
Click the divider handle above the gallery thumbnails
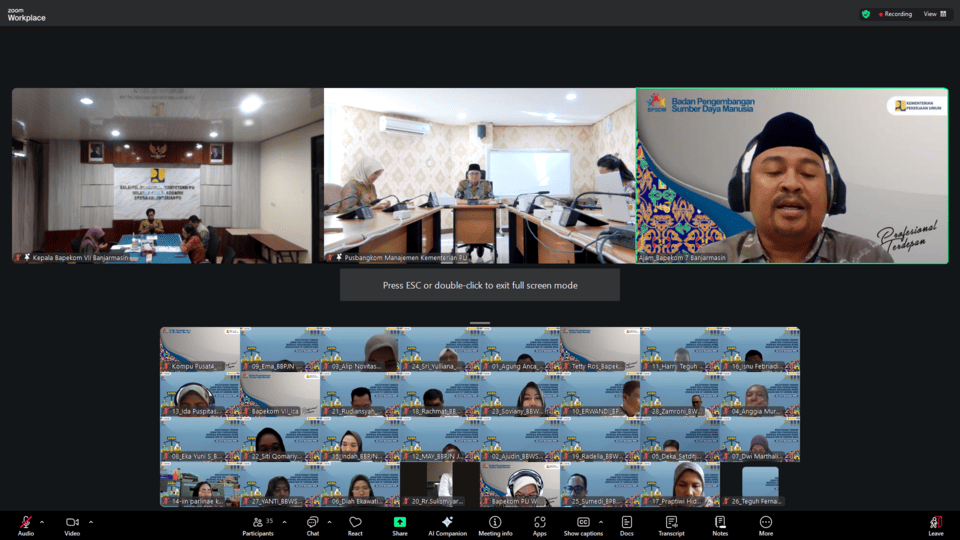pos(480,323)
